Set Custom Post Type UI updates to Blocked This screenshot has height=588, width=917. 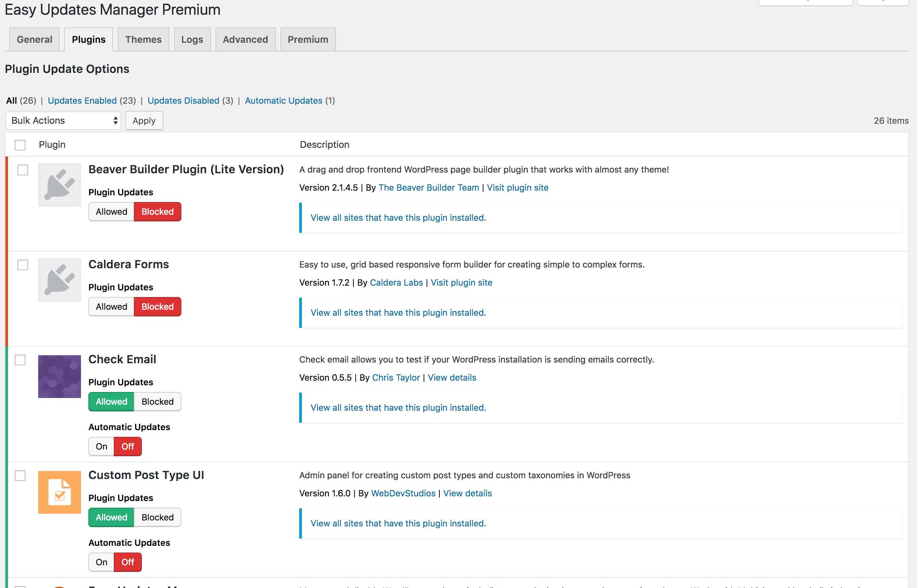pyautogui.click(x=157, y=517)
